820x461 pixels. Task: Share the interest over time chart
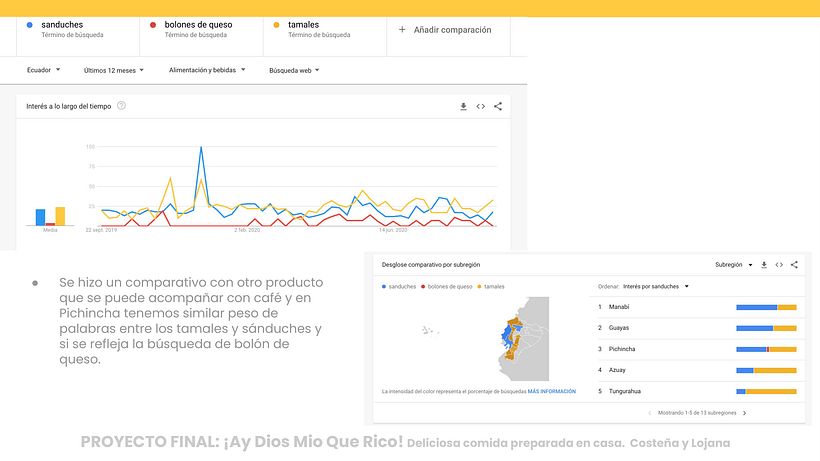[x=498, y=106]
